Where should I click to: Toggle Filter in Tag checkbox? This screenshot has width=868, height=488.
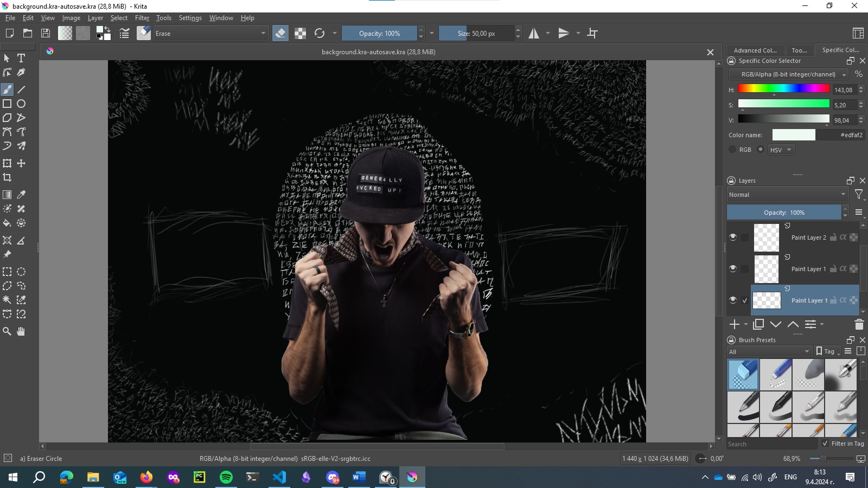tap(825, 444)
